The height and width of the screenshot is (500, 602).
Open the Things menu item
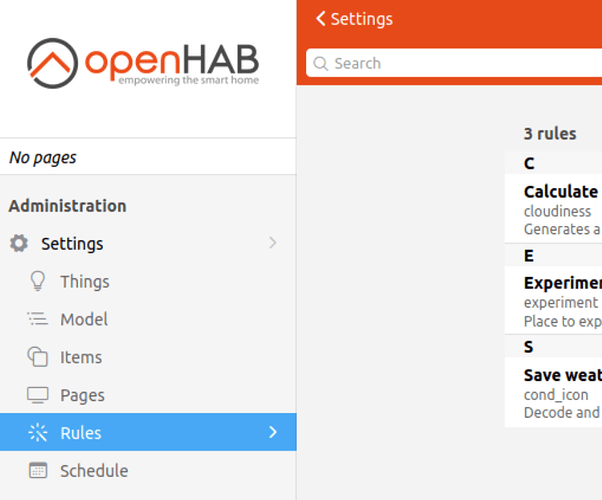tap(85, 282)
